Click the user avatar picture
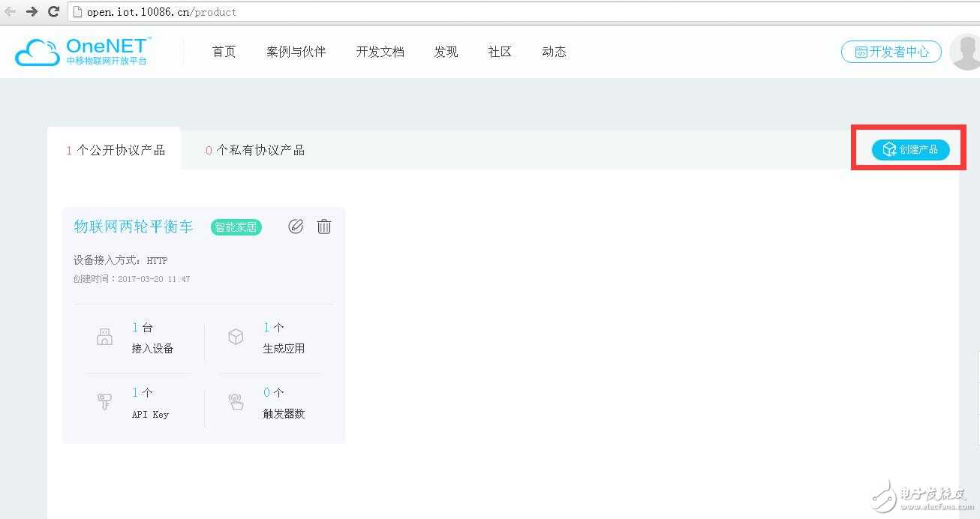The width and height of the screenshot is (980, 519). (964, 51)
